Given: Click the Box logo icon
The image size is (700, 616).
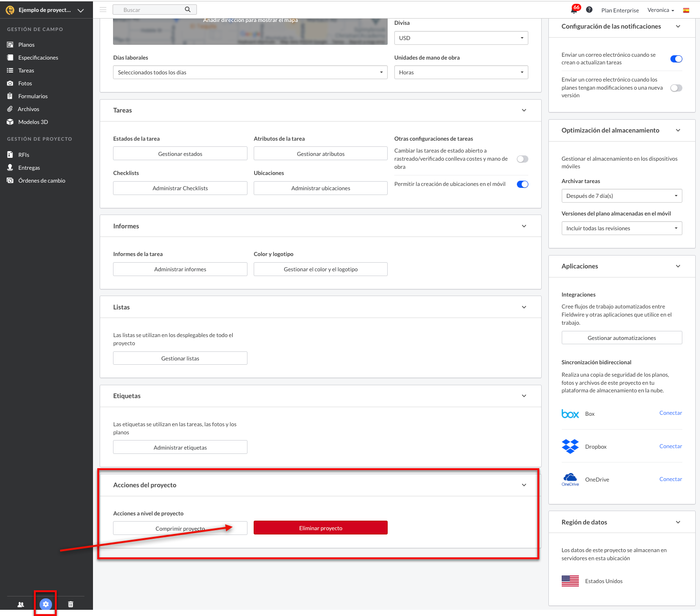Looking at the screenshot, I should [x=570, y=414].
